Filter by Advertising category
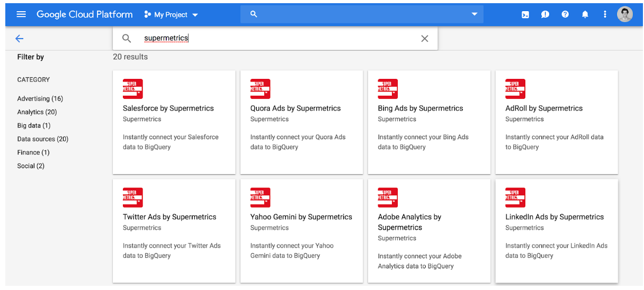Screen dimensions: 644x290 pyautogui.click(x=40, y=99)
